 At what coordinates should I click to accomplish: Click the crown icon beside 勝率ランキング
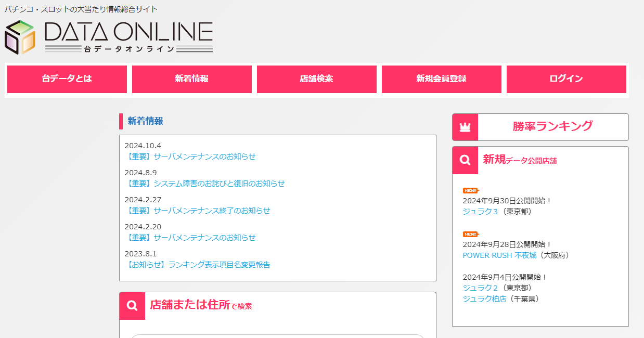[x=465, y=127]
